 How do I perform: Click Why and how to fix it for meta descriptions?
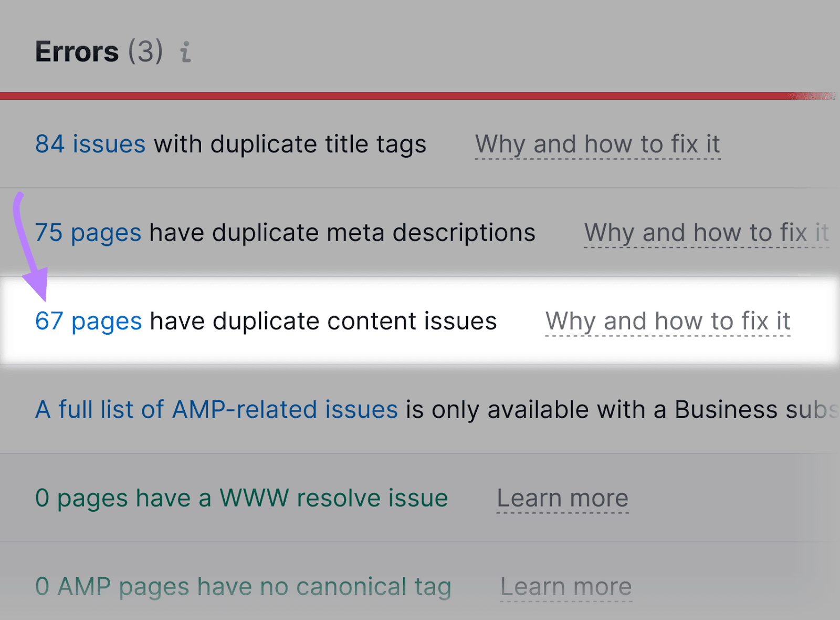pyautogui.click(x=706, y=232)
